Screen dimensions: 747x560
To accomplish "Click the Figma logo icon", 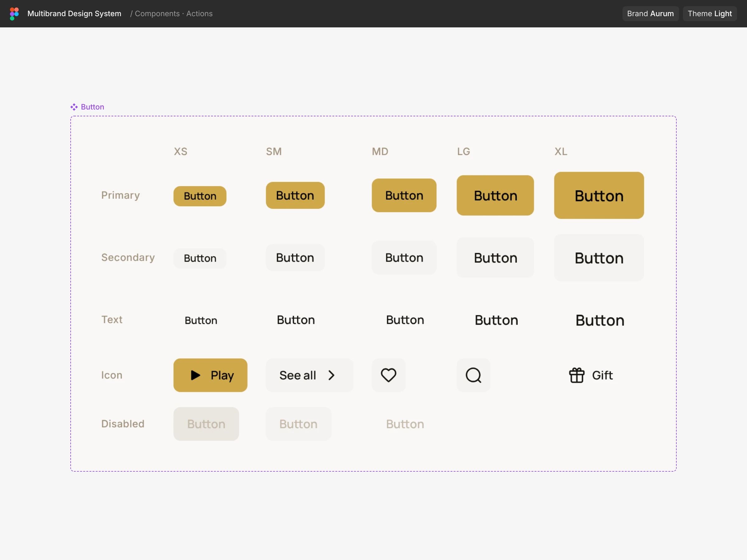I will coord(14,14).
